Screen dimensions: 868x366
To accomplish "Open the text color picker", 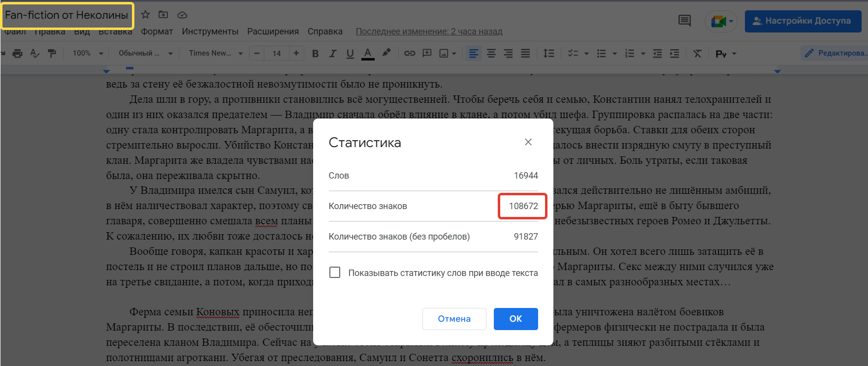I will (368, 54).
